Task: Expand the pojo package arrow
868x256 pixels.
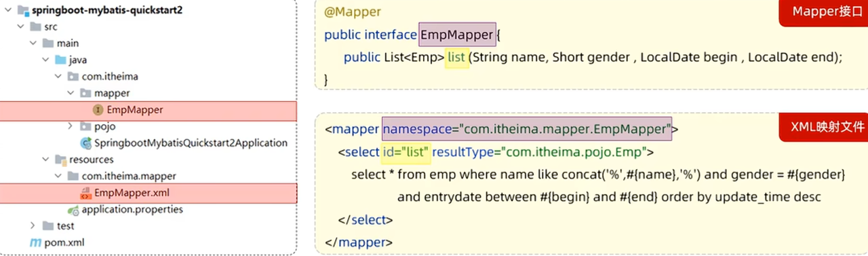Action: tap(71, 126)
